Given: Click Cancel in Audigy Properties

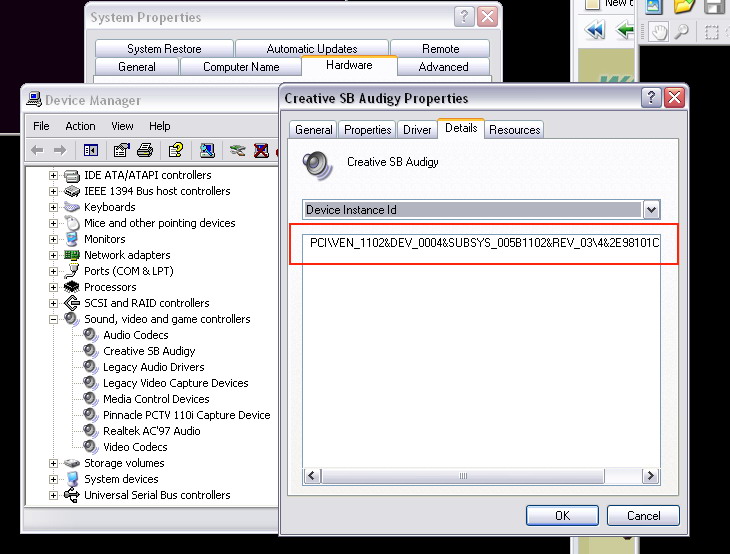Looking at the screenshot, I should tap(643, 516).
